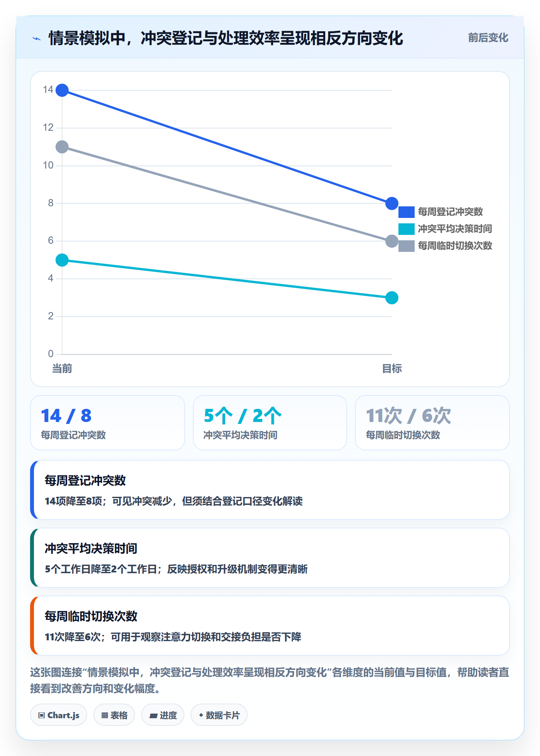Open the 14 / 8 stat card

(108, 423)
